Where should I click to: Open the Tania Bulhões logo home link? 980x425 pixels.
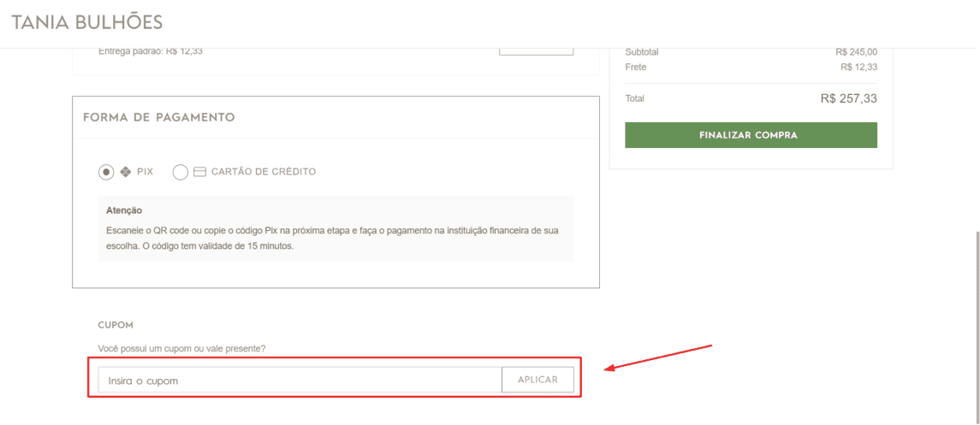87,22
